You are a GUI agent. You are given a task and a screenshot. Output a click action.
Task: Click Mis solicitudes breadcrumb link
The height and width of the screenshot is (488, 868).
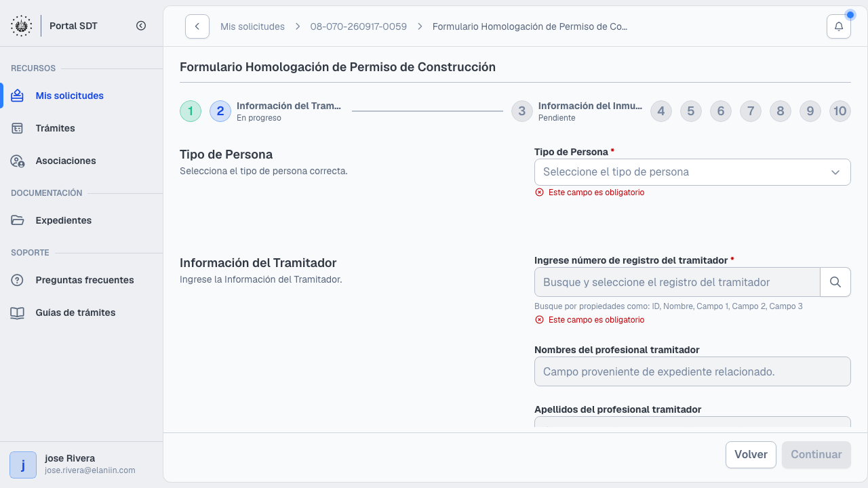pyautogui.click(x=252, y=26)
